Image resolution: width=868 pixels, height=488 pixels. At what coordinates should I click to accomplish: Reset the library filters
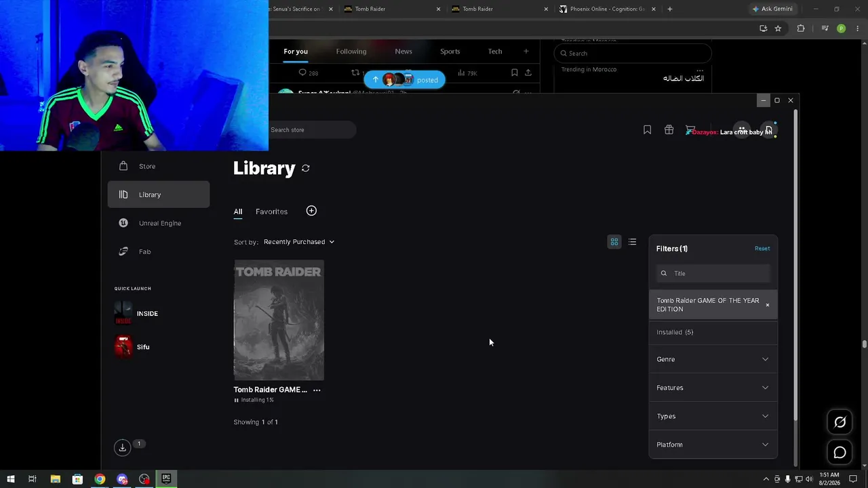762,249
